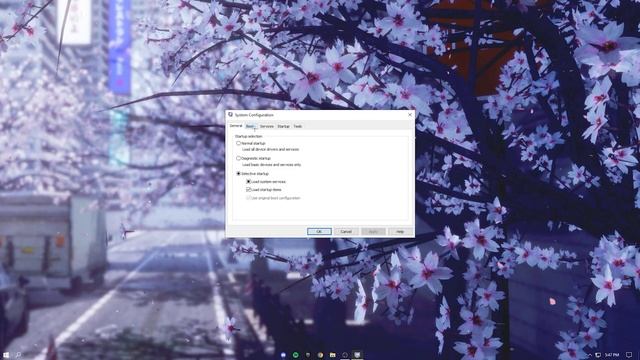Toggle Load system services checkbox
This screenshot has width=640, height=360.
click(x=248, y=182)
